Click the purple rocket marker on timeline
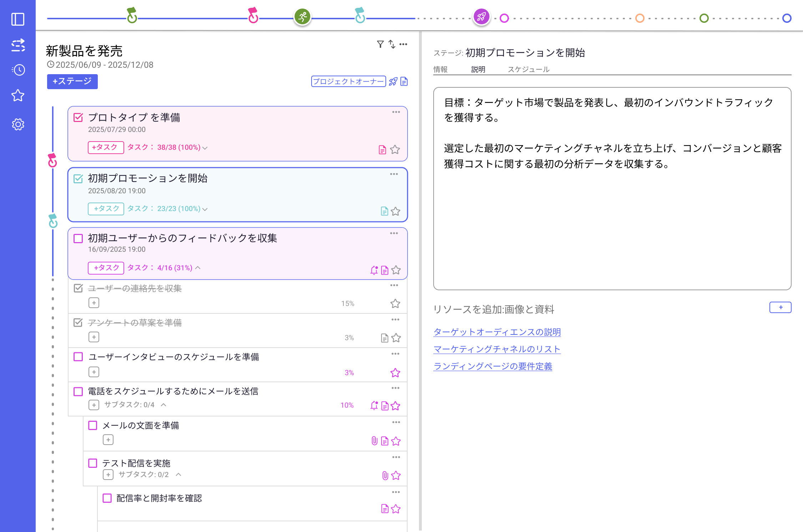Screen dimensions: 803x532 click(481, 17)
